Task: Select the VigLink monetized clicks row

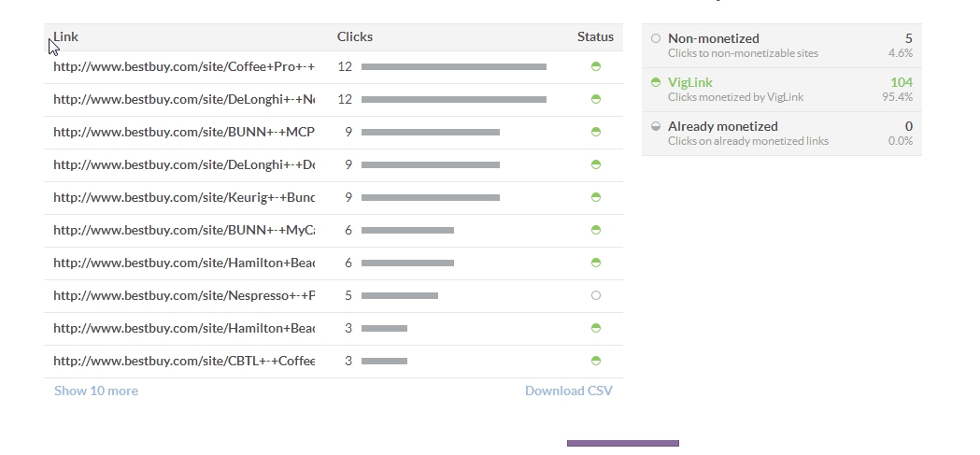Action: [782, 90]
